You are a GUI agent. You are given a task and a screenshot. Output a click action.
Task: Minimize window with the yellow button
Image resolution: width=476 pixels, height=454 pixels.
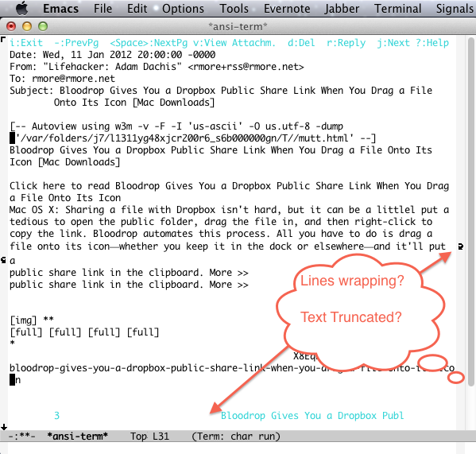(27, 26)
